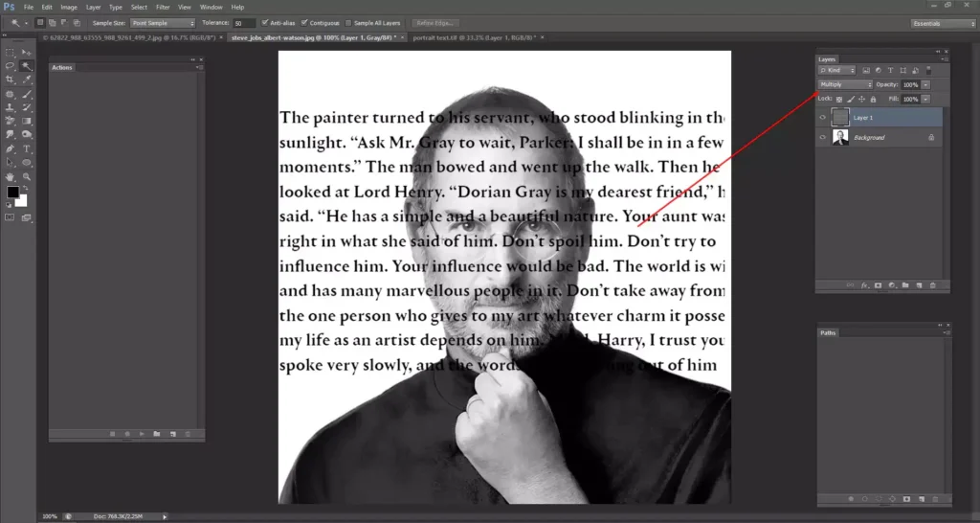Hide the Background layer eye icon
This screenshot has height=523, width=980.
822,137
